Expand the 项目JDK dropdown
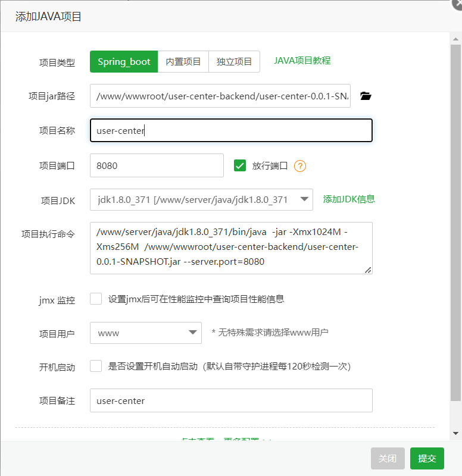This screenshot has height=476, width=462. (x=201, y=199)
